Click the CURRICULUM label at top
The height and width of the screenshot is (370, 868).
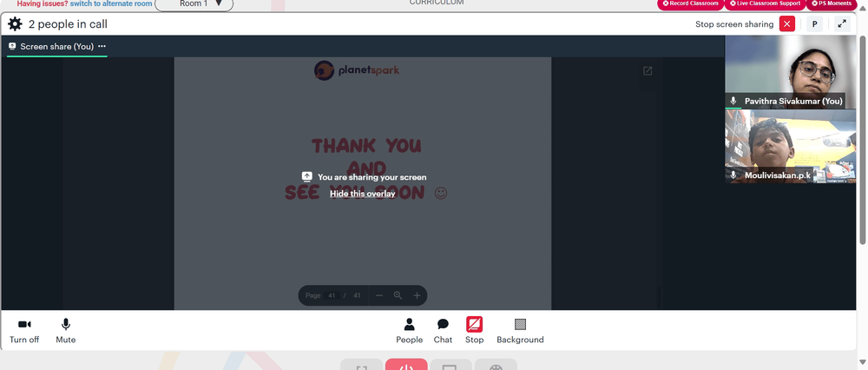tap(437, 3)
